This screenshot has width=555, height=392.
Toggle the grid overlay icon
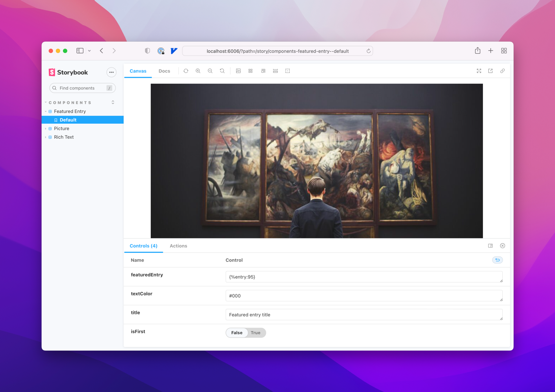click(x=251, y=71)
